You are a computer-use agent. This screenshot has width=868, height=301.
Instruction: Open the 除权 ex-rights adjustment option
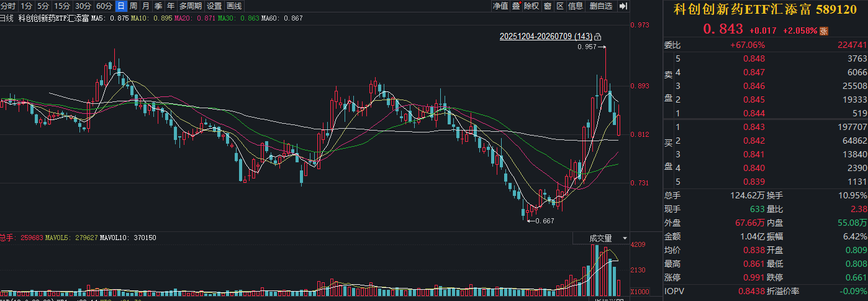tap(531, 6)
